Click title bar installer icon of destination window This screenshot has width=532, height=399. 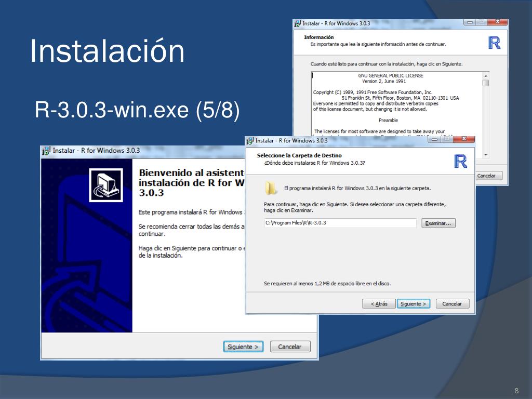[250, 141]
